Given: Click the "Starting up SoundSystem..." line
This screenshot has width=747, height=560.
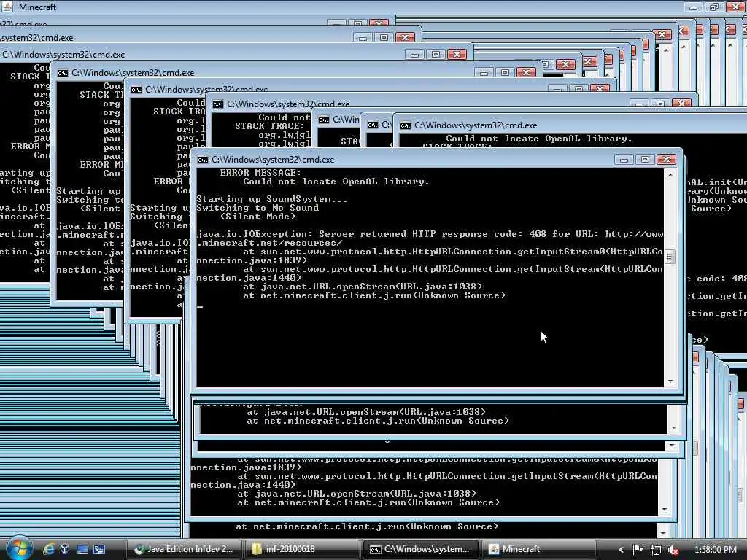Looking at the screenshot, I should point(272,199).
